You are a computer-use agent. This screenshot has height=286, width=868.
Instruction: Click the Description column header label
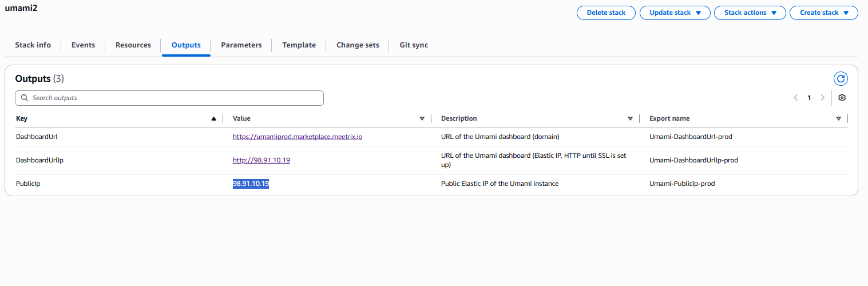click(x=459, y=118)
